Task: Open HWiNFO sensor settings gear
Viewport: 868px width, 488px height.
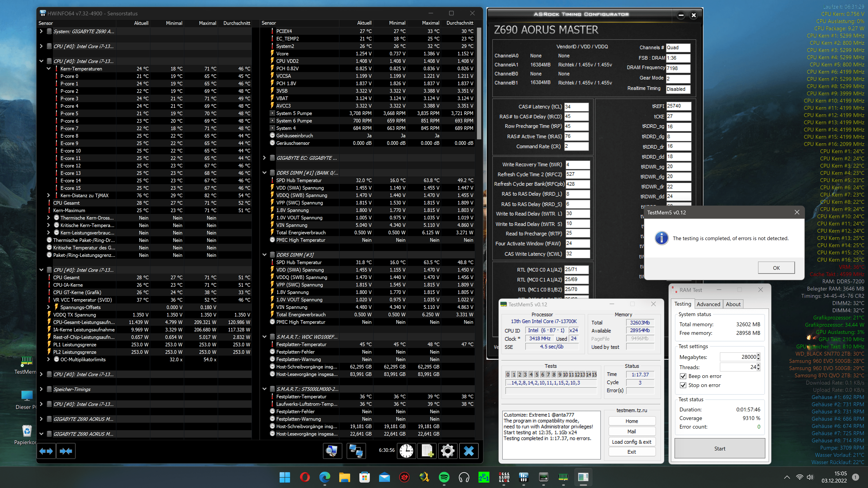Action: pos(448,451)
